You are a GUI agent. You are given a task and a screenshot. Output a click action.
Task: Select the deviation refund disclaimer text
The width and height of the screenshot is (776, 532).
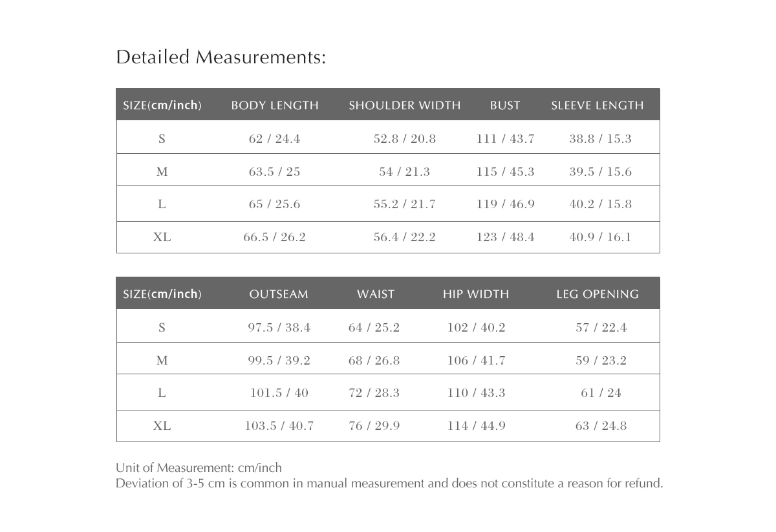point(389,484)
